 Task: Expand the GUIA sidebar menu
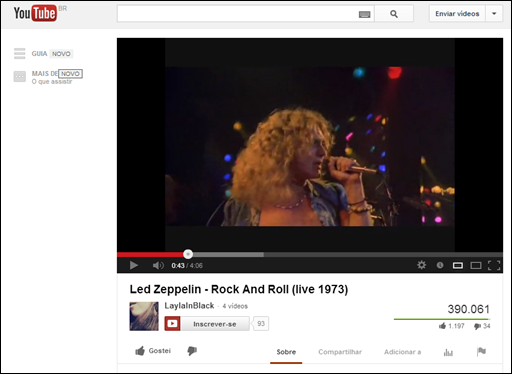coord(43,54)
